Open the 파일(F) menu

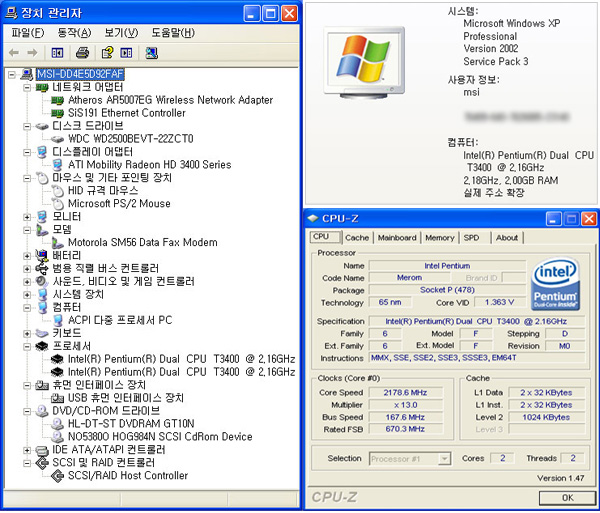tap(28, 33)
